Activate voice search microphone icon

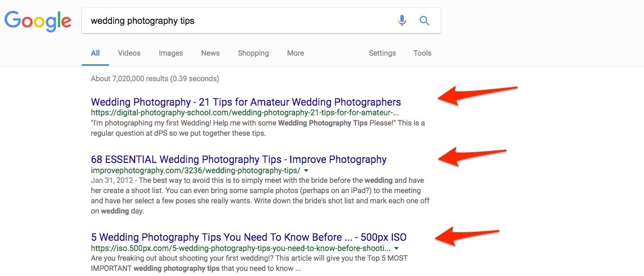[x=402, y=20]
